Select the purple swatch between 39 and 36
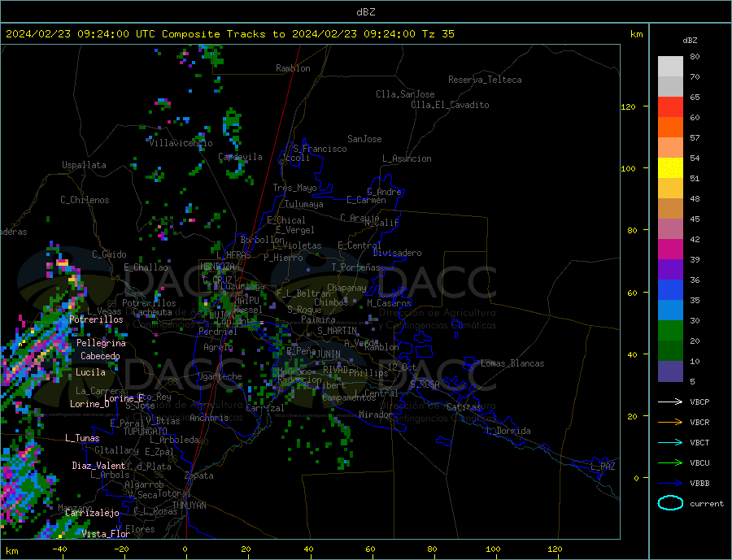732x560 pixels. (x=670, y=270)
